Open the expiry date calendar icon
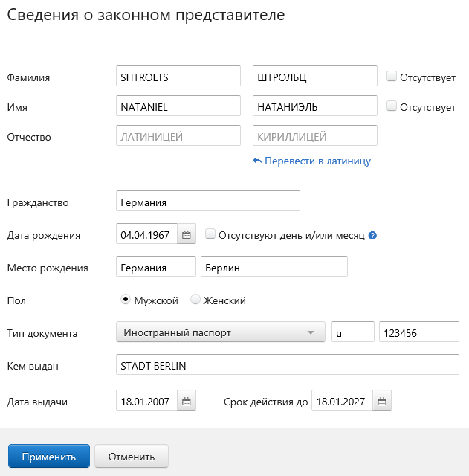This screenshot has height=476, width=469. (x=382, y=402)
